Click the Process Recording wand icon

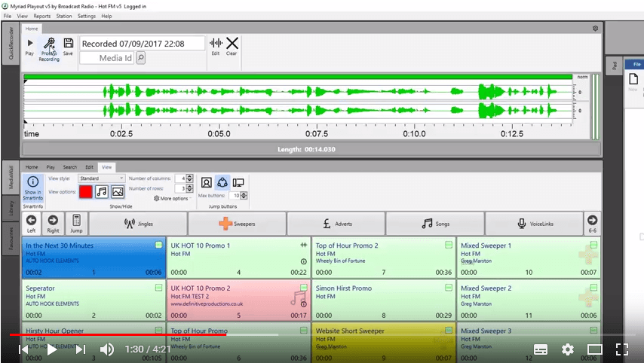(49, 44)
